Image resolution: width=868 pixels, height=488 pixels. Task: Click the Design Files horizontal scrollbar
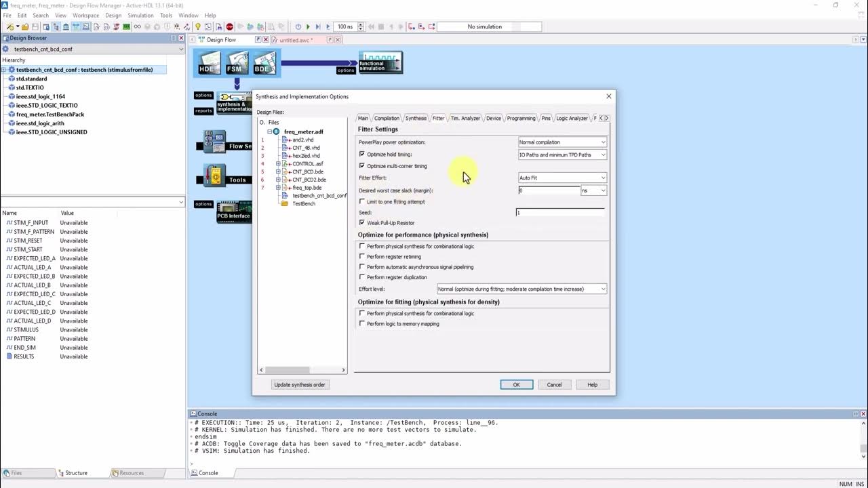pyautogui.click(x=302, y=370)
